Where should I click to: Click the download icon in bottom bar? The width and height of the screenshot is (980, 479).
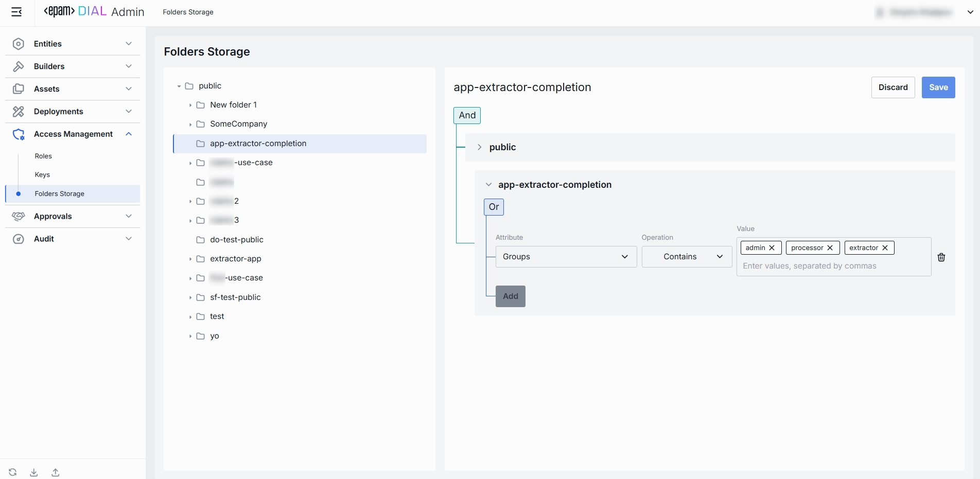(x=34, y=472)
